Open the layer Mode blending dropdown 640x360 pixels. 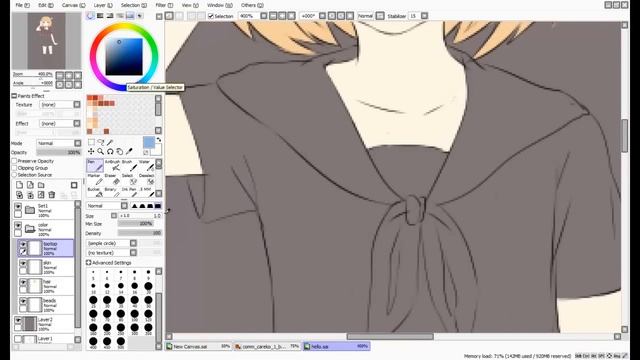[x=59, y=143]
